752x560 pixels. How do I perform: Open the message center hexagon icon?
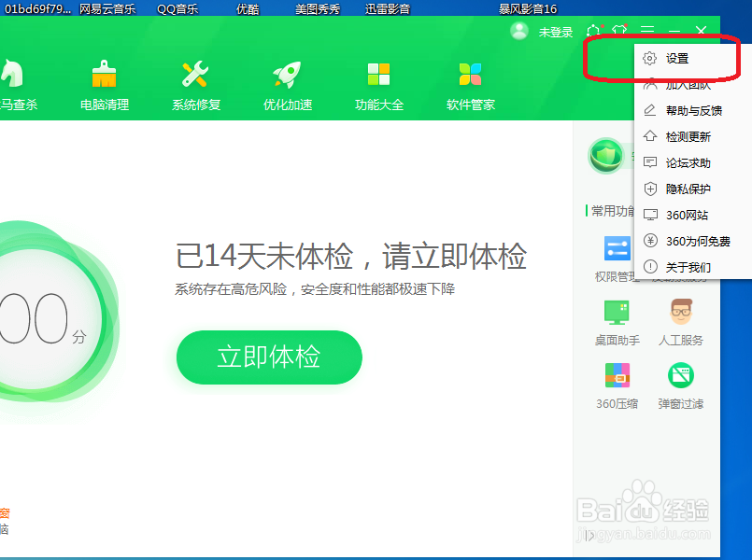click(592, 31)
